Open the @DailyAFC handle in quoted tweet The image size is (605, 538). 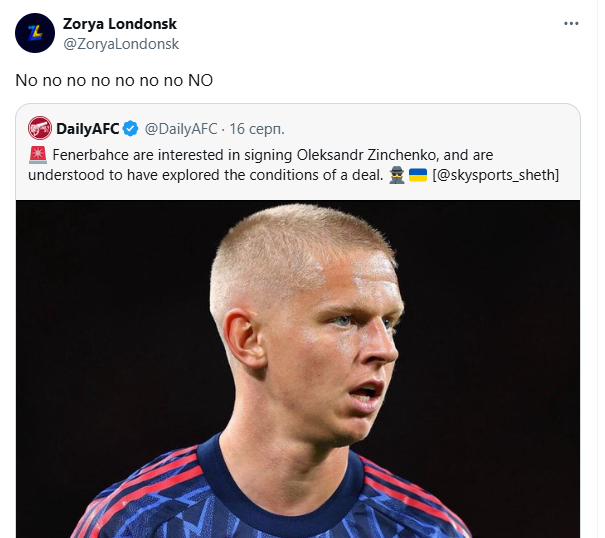coord(181,129)
